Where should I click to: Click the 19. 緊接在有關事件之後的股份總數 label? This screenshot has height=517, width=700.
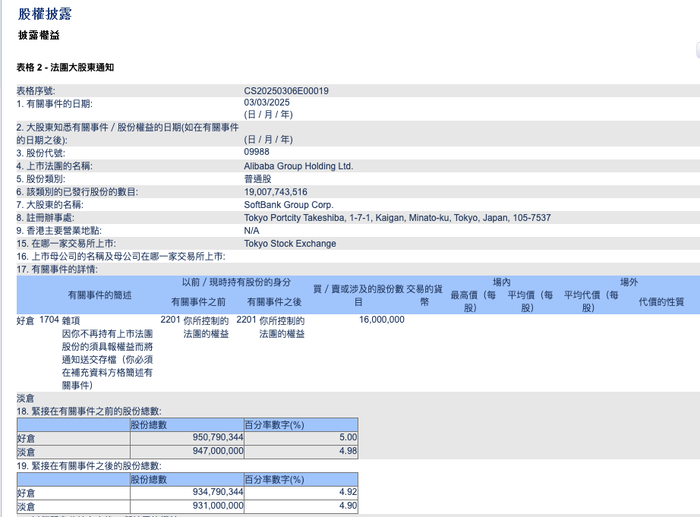click(x=89, y=466)
